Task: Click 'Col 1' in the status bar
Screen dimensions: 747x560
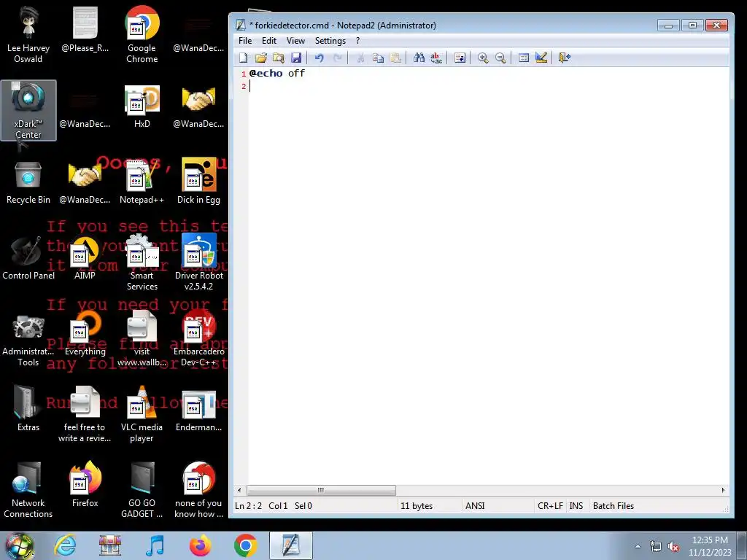Action: click(278, 506)
